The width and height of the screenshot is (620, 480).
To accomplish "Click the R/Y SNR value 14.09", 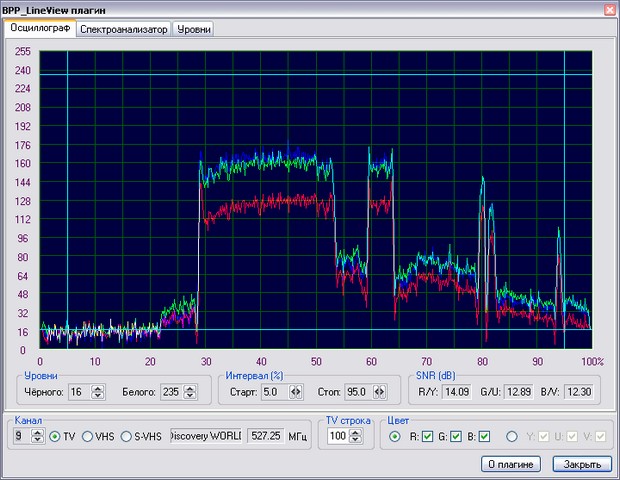I will click(x=457, y=392).
